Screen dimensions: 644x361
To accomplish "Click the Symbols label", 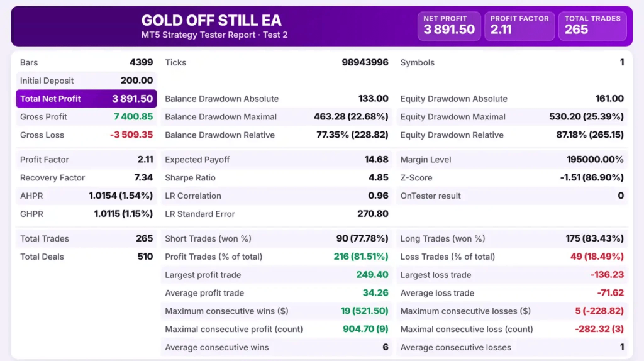I will point(418,62).
